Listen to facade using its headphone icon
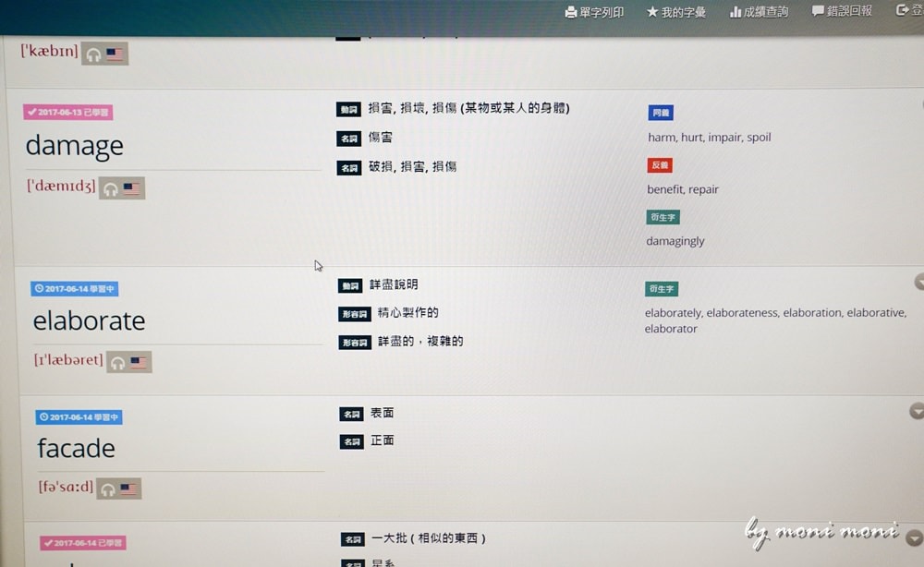The width and height of the screenshot is (924, 567). [x=108, y=489]
